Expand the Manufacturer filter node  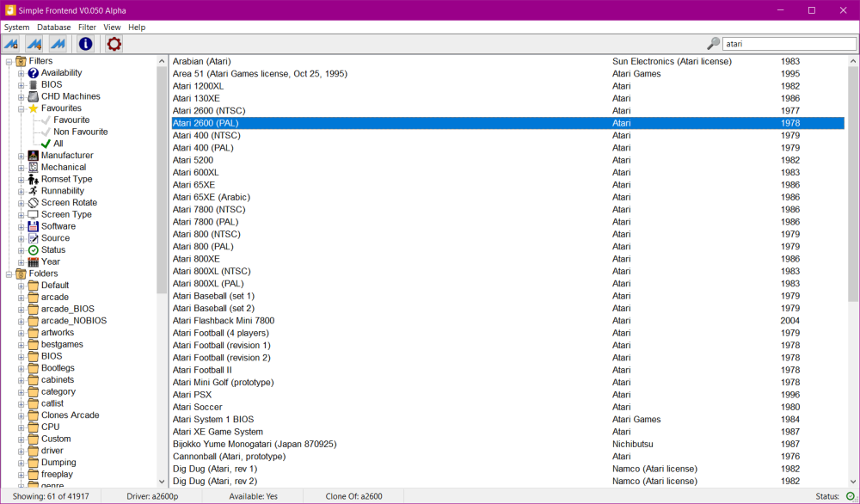(21, 156)
